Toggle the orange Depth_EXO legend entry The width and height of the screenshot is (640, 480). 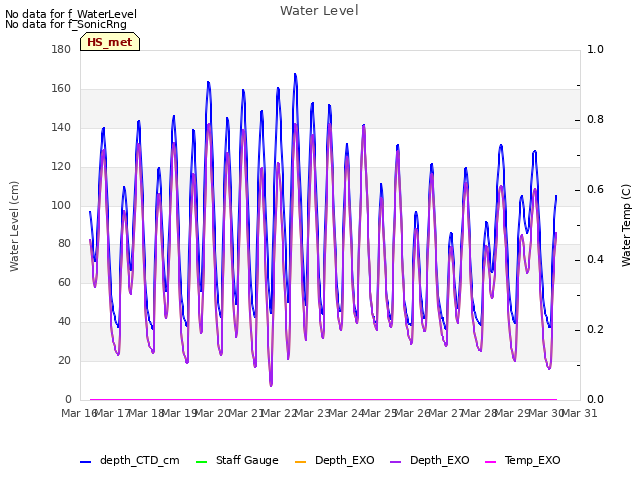[335, 461]
